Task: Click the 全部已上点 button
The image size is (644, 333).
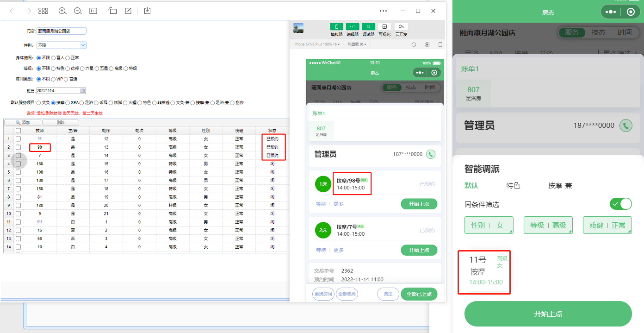Action: (419, 294)
